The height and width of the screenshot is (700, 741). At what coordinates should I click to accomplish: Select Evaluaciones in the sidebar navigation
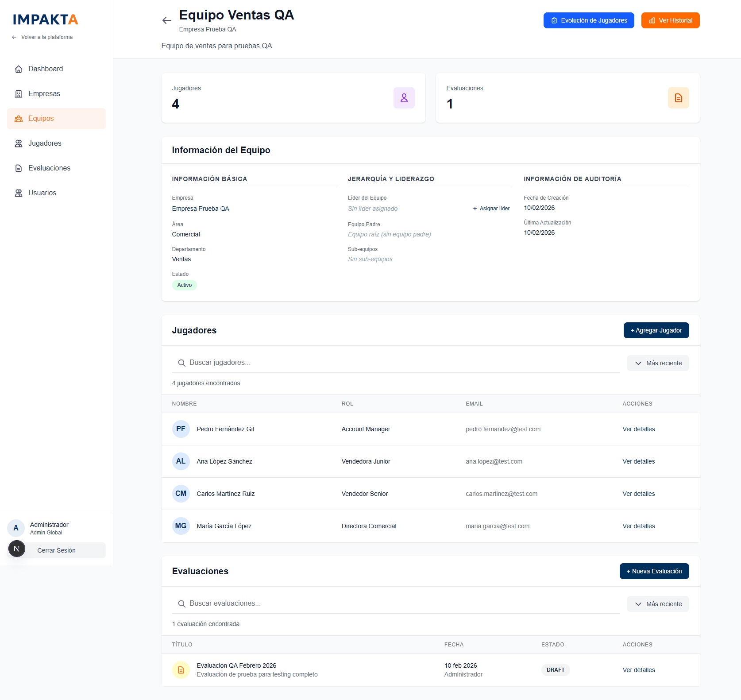click(x=49, y=168)
